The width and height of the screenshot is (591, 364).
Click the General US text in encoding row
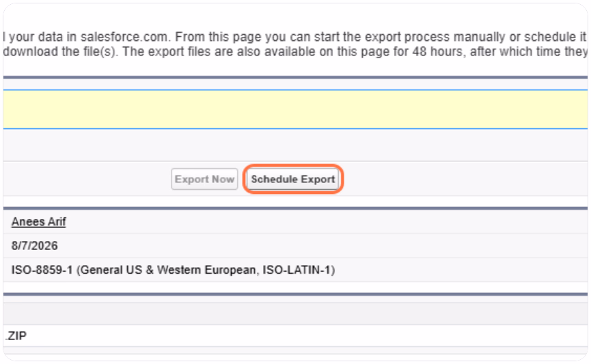pos(111,270)
